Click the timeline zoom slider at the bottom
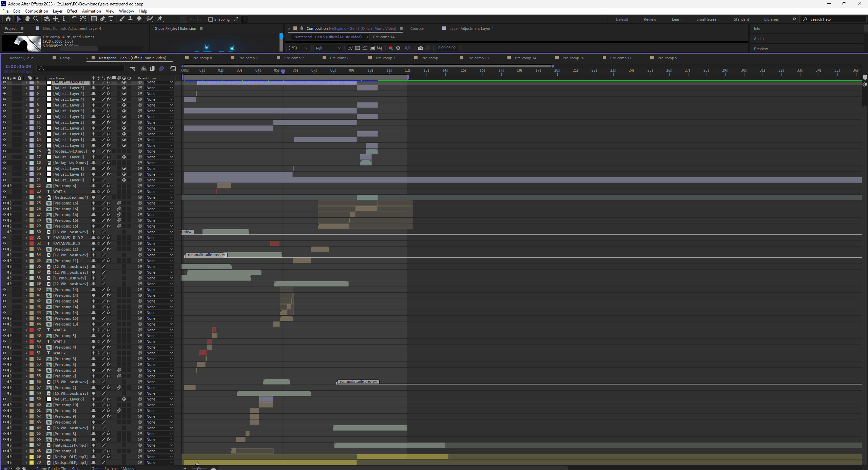The width and height of the screenshot is (868, 470). [x=199, y=468]
